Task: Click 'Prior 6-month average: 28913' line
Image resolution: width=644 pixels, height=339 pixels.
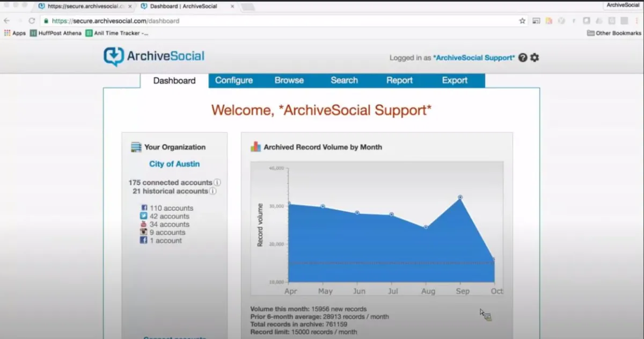Action: (x=320, y=317)
